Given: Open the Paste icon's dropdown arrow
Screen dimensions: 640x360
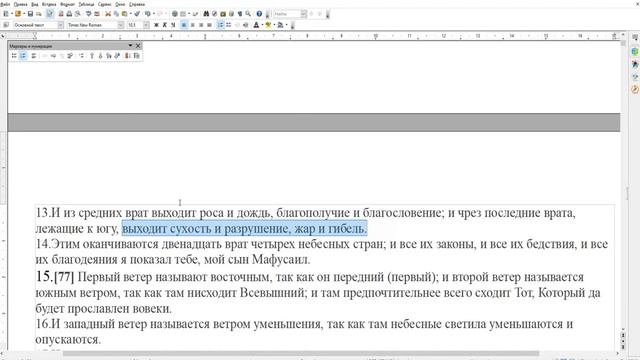Looking at the screenshot, I should [130, 14].
